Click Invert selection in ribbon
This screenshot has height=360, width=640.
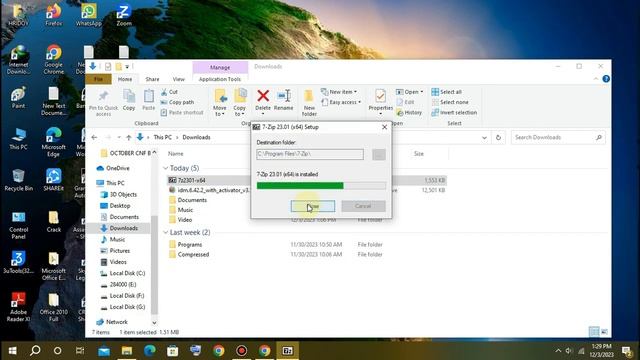coord(454,112)
